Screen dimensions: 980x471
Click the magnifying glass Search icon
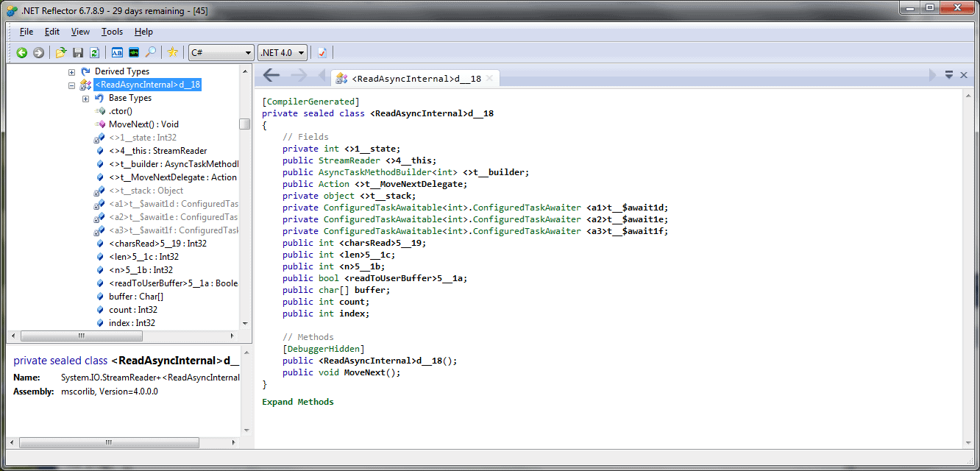click(x=150, y=52)
